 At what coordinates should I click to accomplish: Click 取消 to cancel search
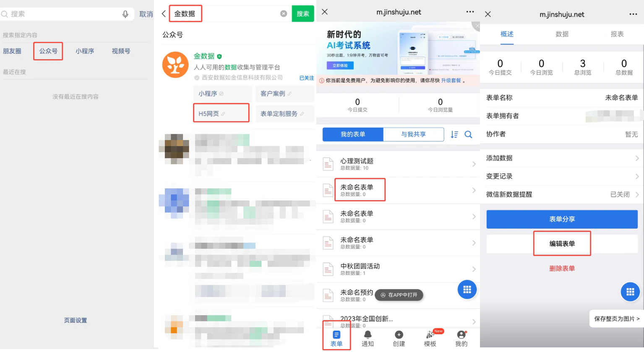pyautogui.click(x=146, y=14)
